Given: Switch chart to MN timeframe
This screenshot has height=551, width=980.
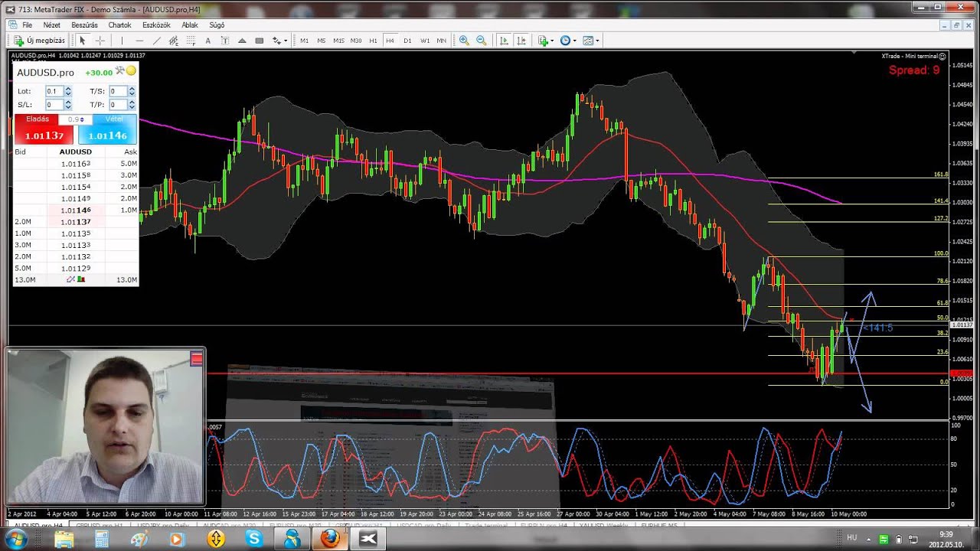Looking at the screenshot, I should [x=442, y=41].
